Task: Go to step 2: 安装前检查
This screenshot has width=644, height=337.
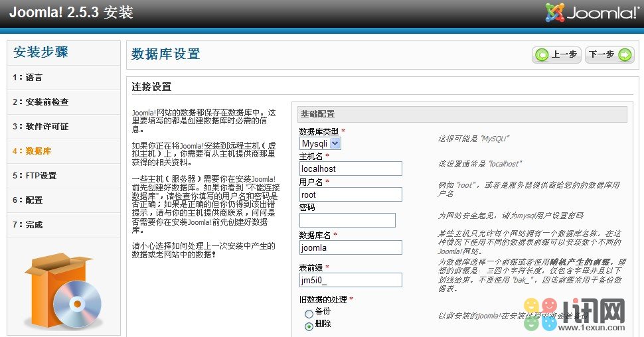Action: point(40,102)
